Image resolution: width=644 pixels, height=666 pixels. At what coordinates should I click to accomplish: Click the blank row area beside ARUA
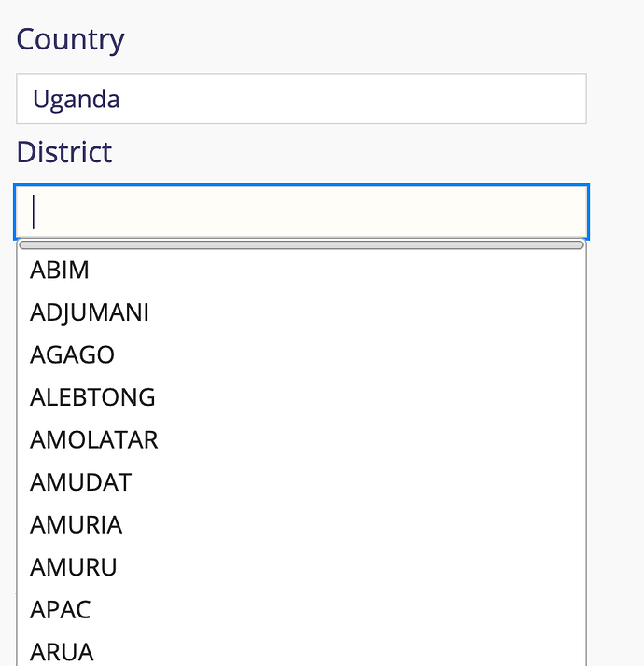(x=339, y=650)
